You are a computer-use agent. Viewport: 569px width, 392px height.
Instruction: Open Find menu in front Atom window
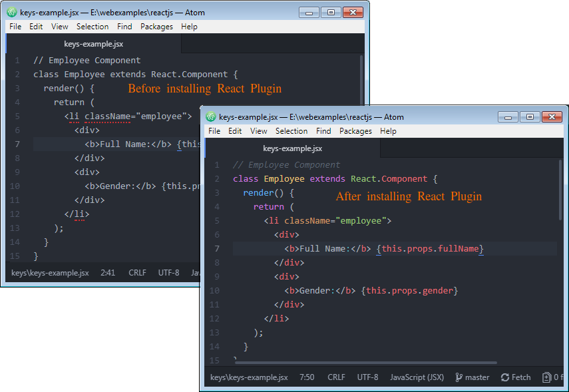(323, 131)
